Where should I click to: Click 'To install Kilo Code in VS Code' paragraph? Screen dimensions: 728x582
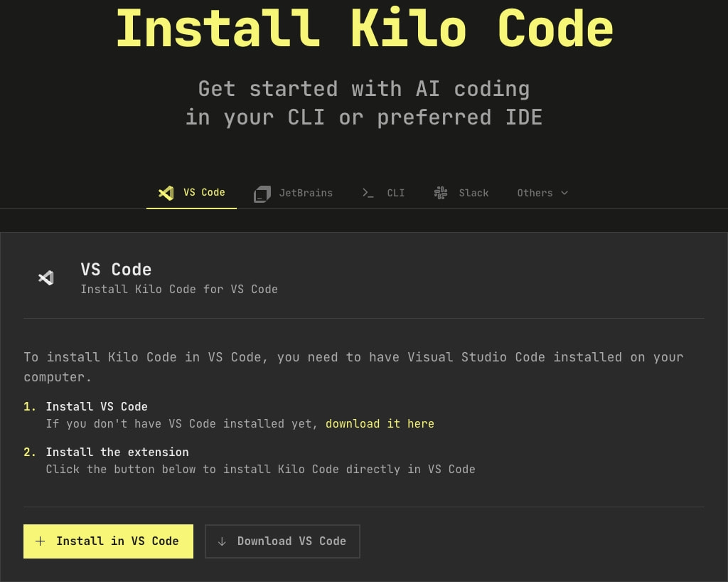[353, 367]
